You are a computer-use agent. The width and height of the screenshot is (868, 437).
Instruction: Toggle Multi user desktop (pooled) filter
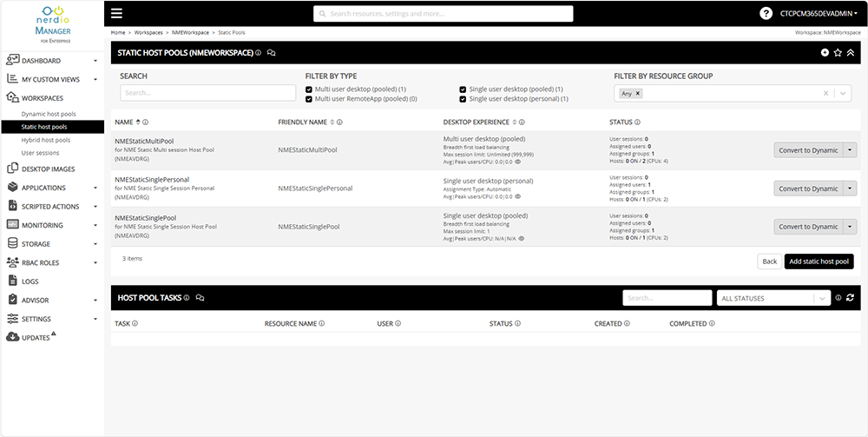click(309, 89)
